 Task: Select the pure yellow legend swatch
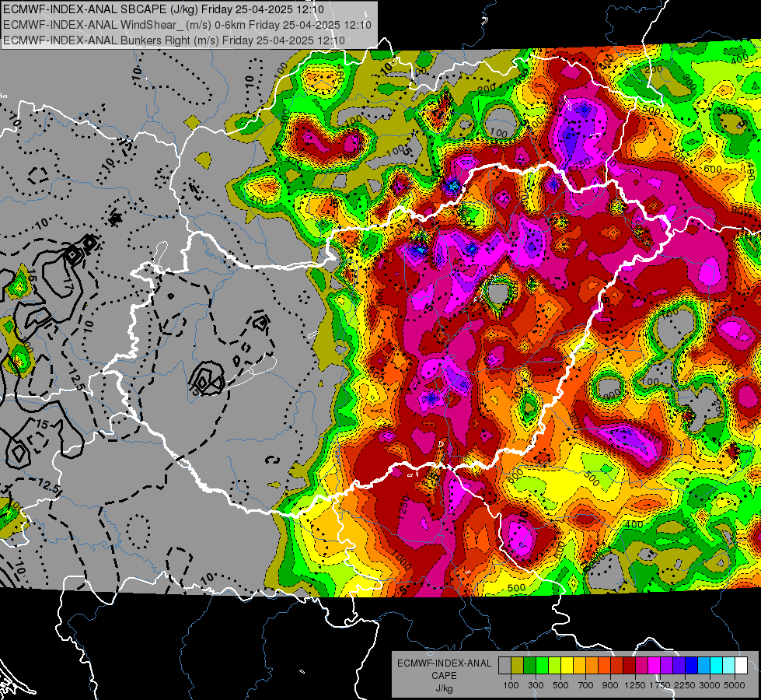pyautogui.click(x=567, y=665)
